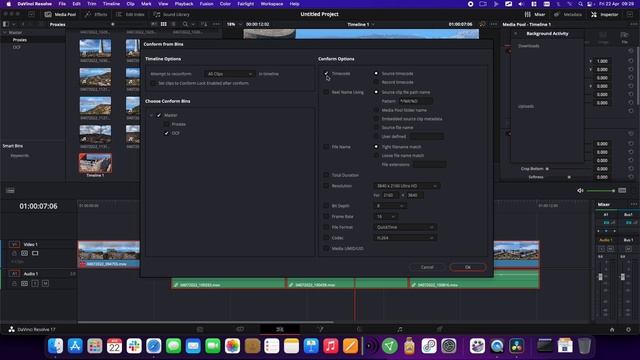Click the timeline volume speaker icon

(580, 191)
